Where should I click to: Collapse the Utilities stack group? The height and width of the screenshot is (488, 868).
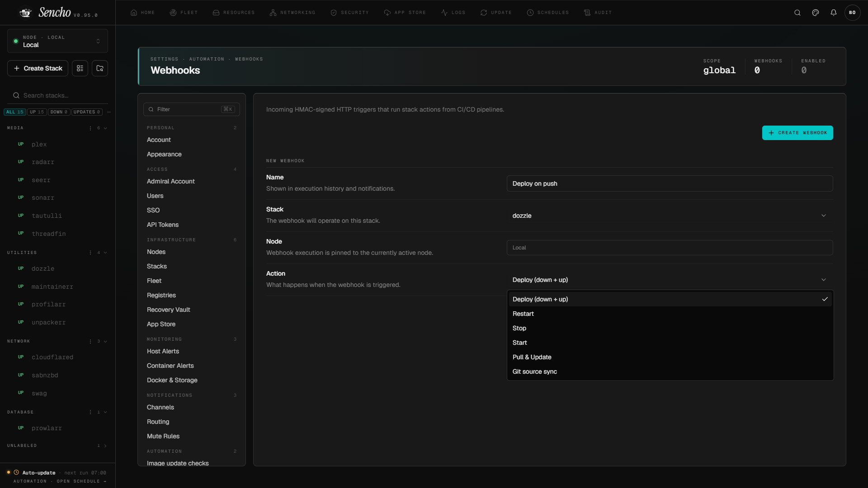[105, 253]
